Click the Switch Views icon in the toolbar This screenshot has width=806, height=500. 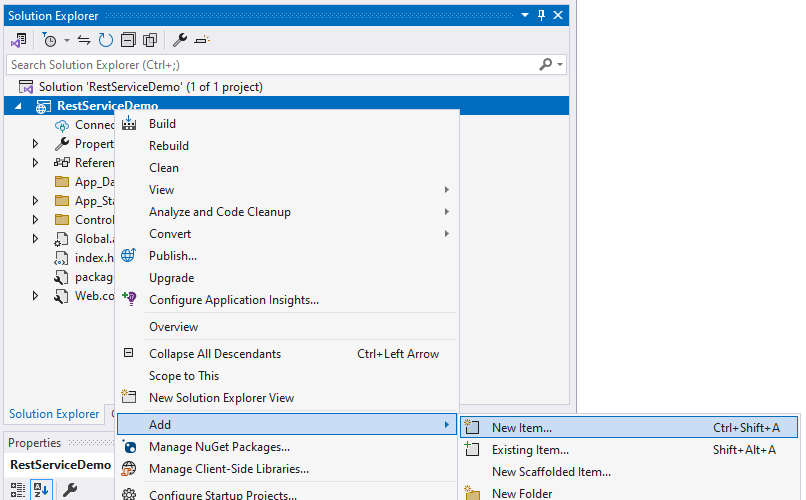pyautogui.click(x=18, y=40)
